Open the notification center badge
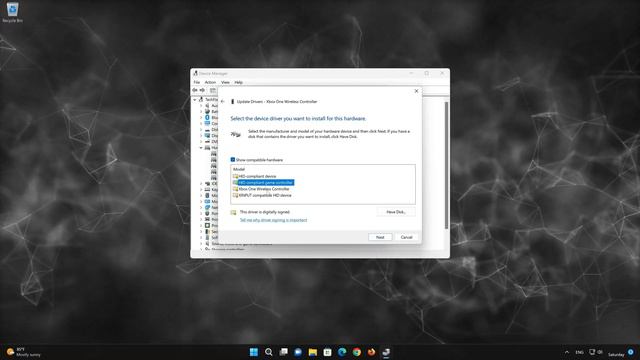640x360 pixels. coord(631,352)
